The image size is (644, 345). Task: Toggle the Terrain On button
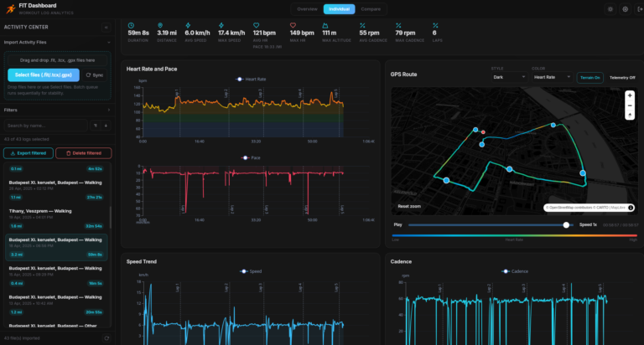(x=589, y=77)
